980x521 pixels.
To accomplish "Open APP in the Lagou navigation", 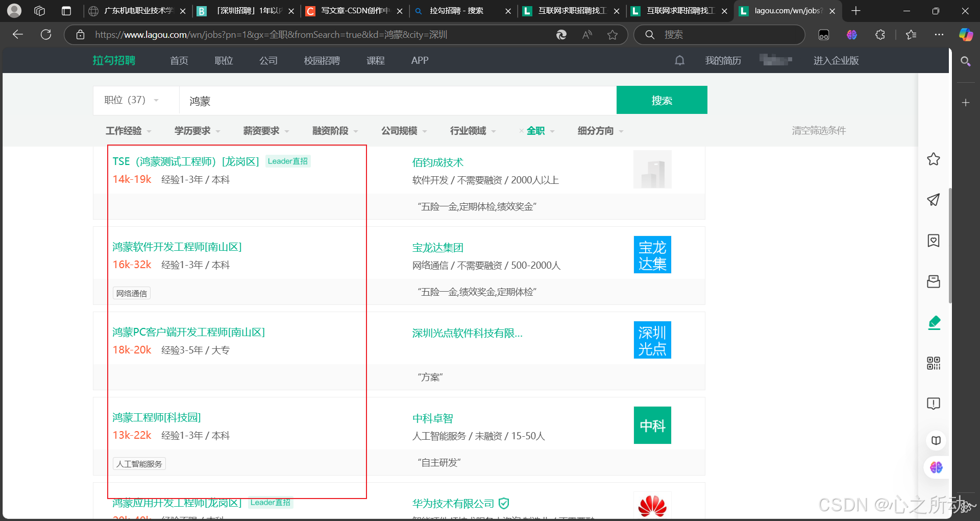I will pos(420,61).
